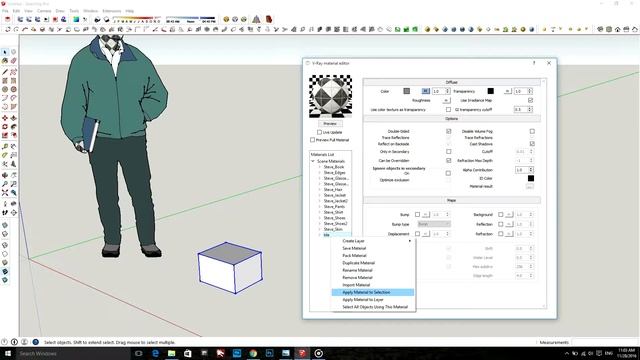
Task: Click the Material result browse button
Action: click(529, 187)
